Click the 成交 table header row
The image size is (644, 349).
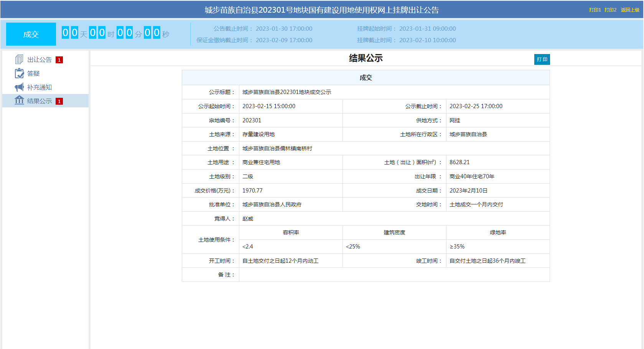tap(366, 77)
